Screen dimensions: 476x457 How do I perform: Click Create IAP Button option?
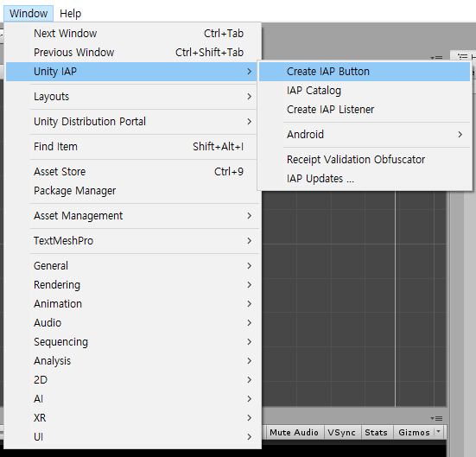(365, 72)
